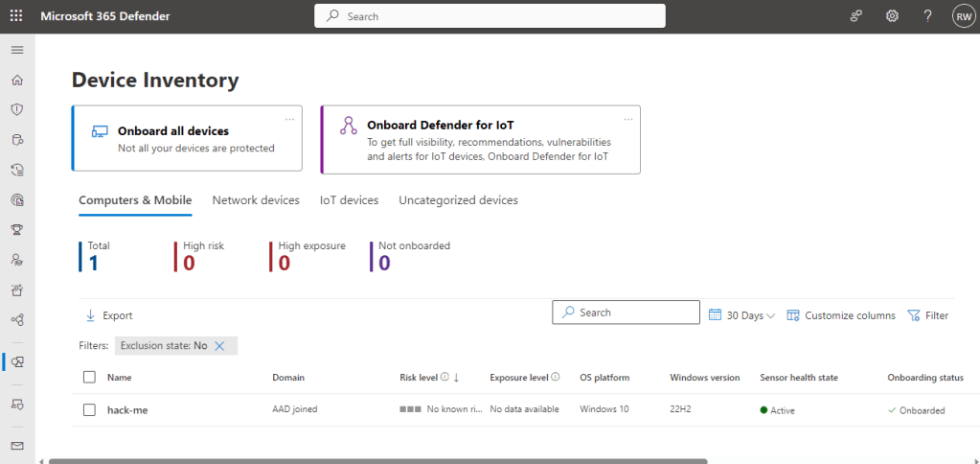
Task: Open RW account profile avatar
Action: click(962, 16)
